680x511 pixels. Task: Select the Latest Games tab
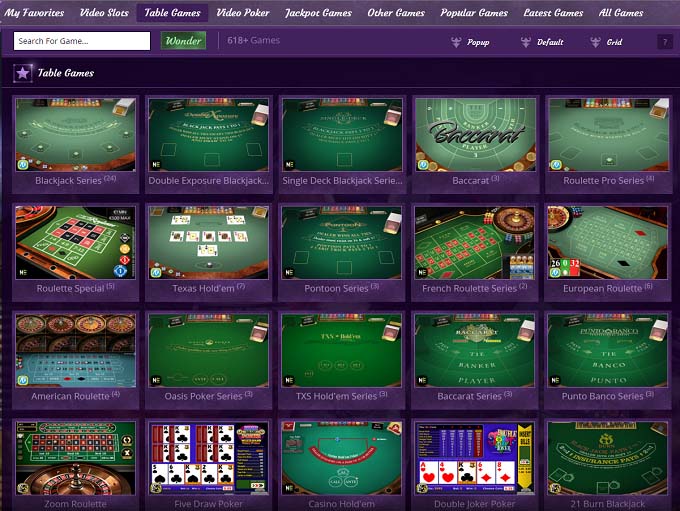click(x=553, y=13)
